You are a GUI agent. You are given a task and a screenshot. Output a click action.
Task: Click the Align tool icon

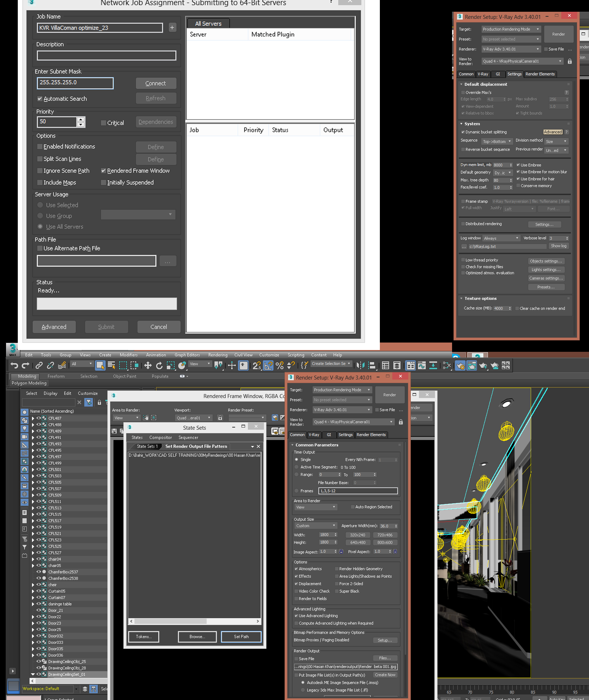372,365
